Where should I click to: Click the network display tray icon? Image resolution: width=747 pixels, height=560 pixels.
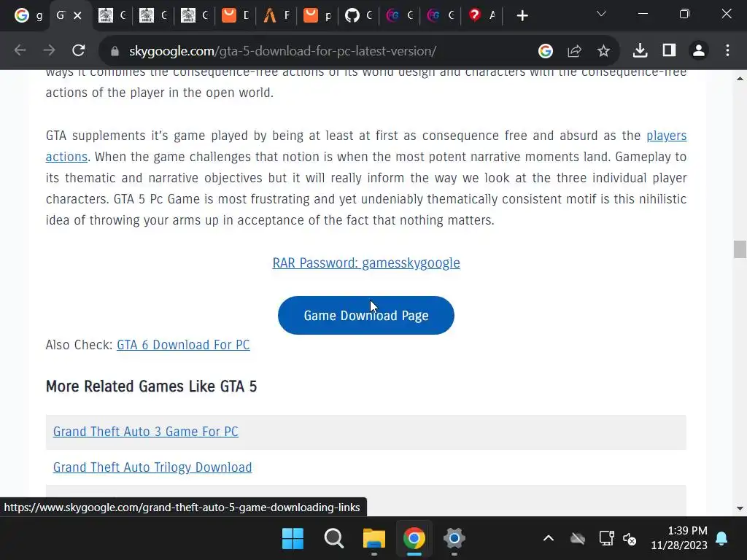pyautogui.click(x=606, y=539)
